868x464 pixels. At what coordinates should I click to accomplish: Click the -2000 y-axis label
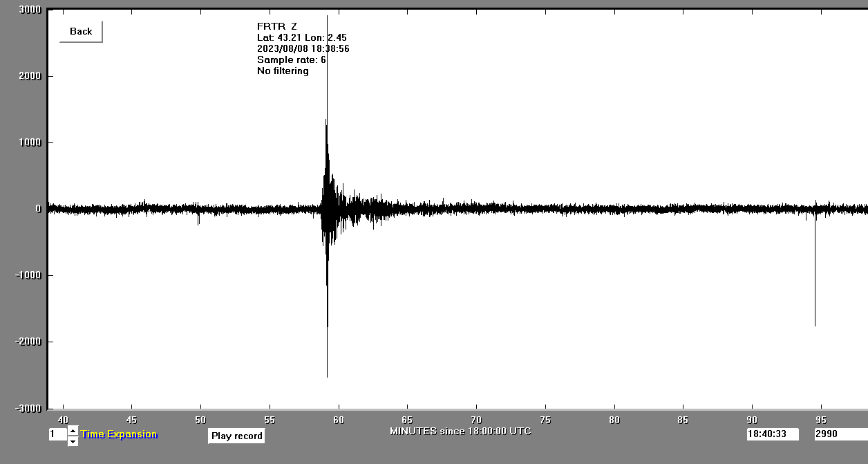[x=28, y=342]
